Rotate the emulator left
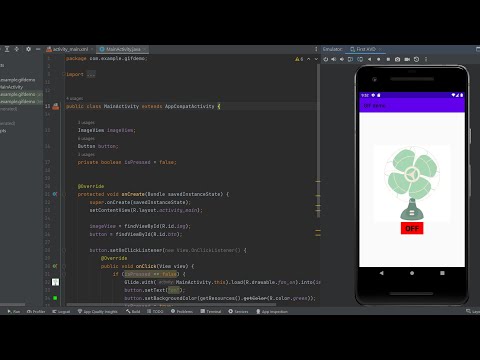The image size is (480, 360). click(350, 59)
